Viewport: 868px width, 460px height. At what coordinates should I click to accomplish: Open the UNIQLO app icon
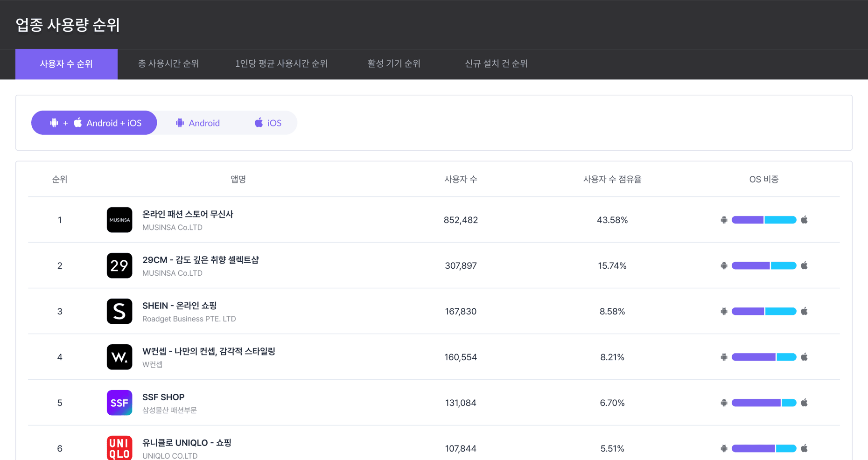(119, 448)
